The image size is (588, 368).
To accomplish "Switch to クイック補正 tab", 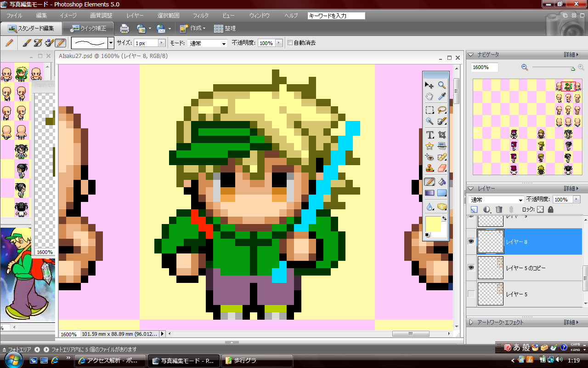I will (88, 28).
